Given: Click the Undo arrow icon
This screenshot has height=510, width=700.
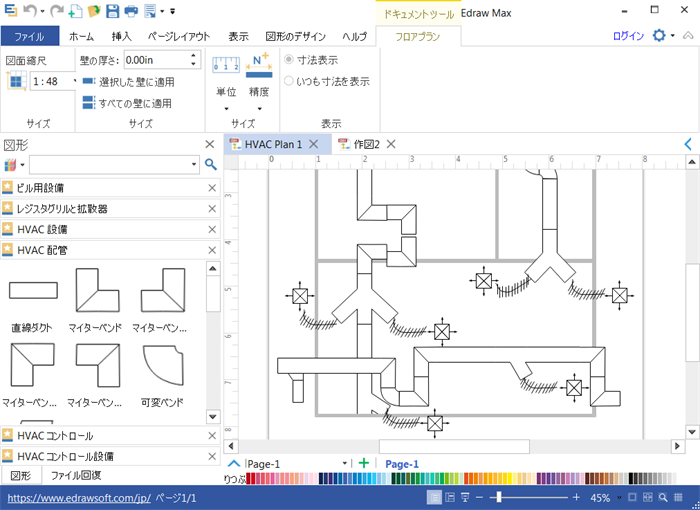Looking at the screenshot, I should click(30, 11).
